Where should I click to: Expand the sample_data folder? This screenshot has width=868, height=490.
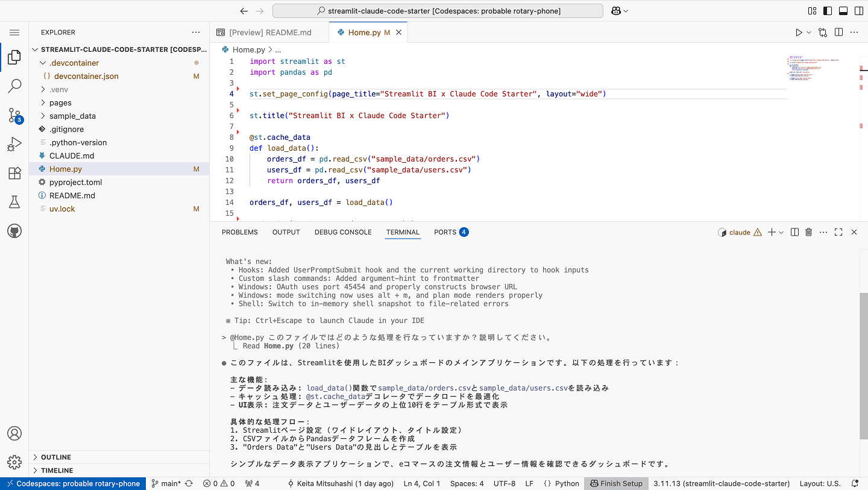coord(72,116)
